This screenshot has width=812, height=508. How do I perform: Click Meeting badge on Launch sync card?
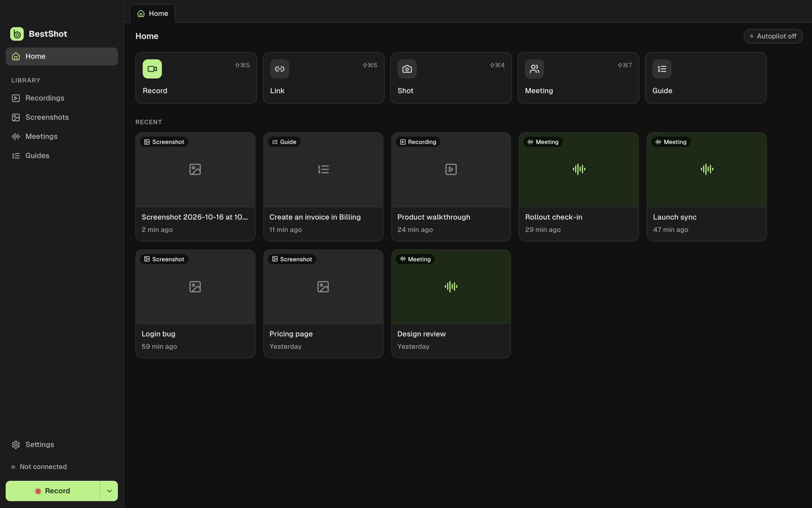[671, 142]
